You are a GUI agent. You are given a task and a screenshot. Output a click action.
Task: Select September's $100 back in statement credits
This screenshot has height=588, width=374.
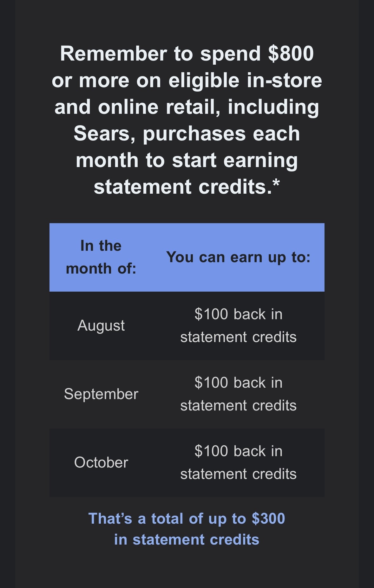click(238, 394)
